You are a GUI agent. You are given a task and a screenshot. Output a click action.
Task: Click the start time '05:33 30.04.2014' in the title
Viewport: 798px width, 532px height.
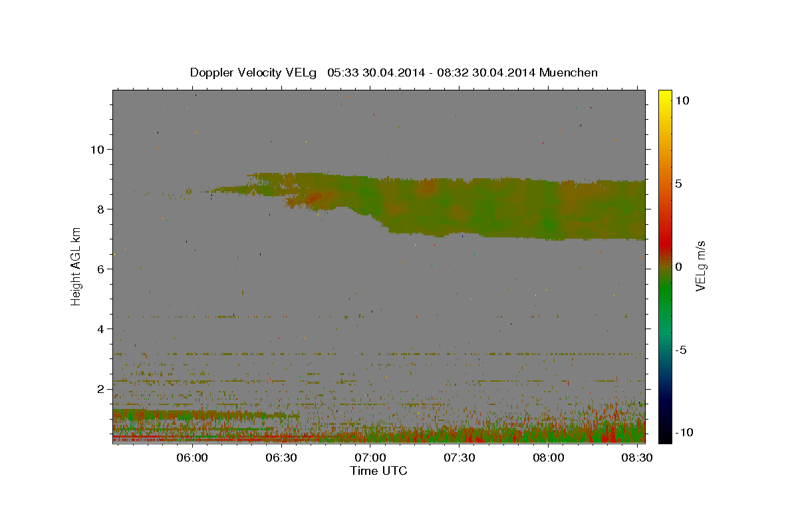375,72
